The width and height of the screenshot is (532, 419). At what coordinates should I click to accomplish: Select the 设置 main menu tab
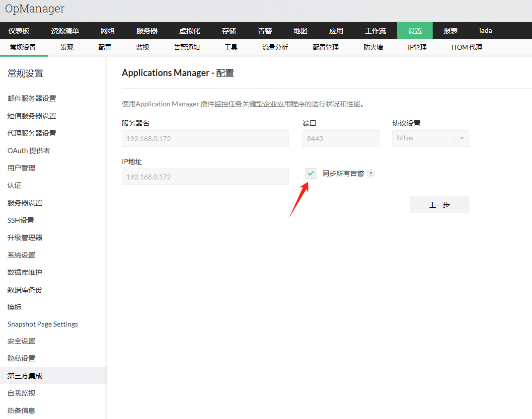[415, 30]
